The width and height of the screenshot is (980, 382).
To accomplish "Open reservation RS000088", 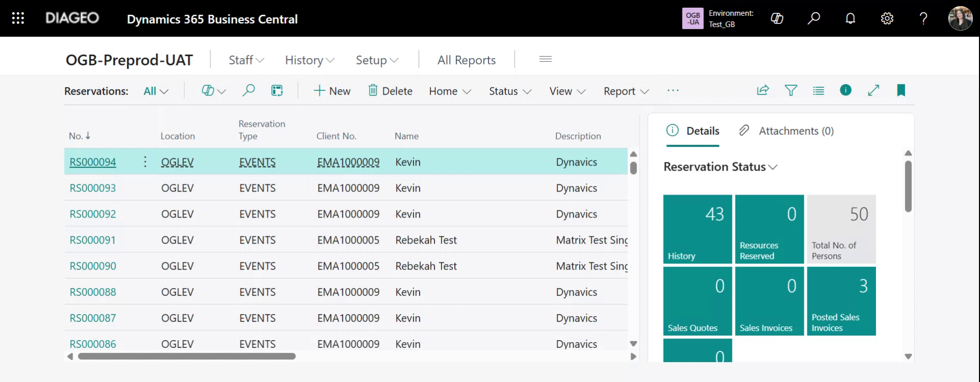I will point(92,292).
